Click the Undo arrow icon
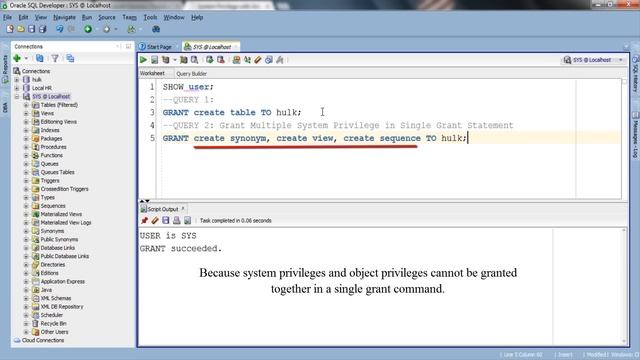 point(60,29)
